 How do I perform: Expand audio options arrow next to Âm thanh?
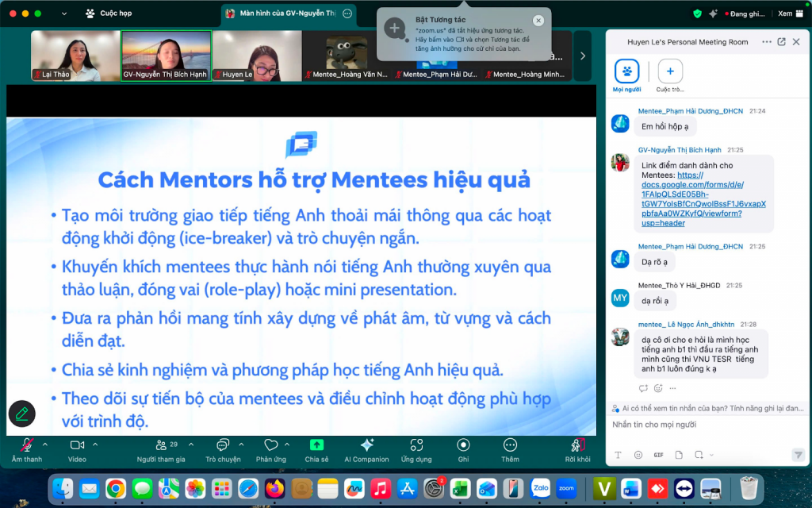45,444
